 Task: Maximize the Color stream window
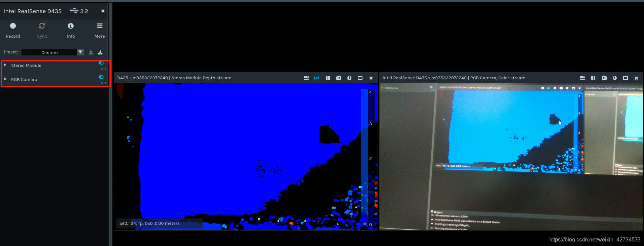626,78
